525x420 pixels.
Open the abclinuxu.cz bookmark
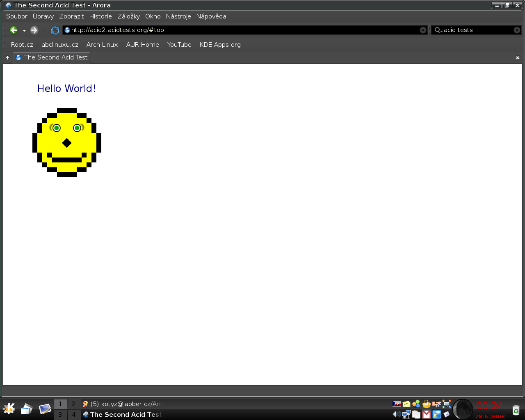[60, 45]
